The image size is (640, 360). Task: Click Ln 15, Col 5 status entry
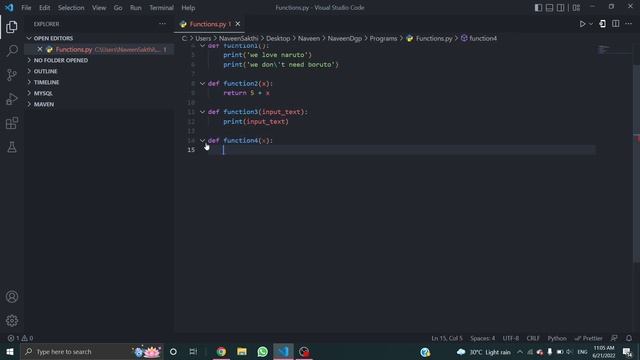(x=447, y=338)
